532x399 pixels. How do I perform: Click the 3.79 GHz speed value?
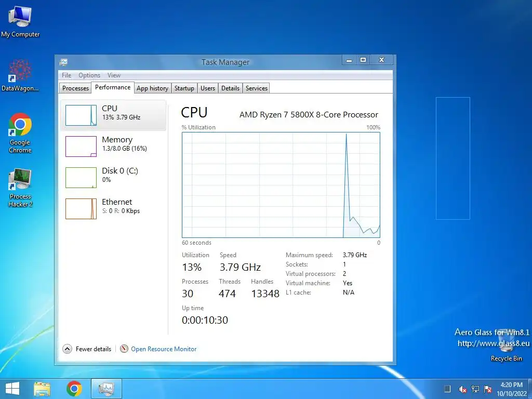pyautogui.click(x=240, y=268)
